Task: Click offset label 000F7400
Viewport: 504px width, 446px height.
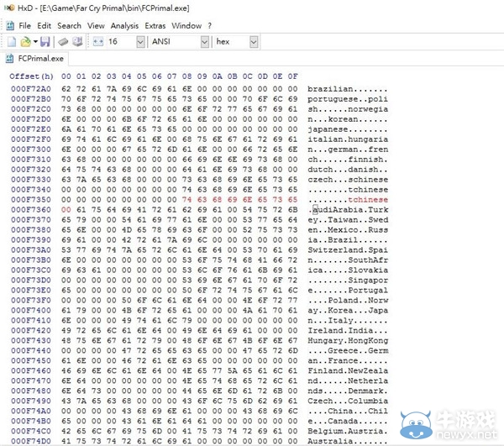Action: pyautogui.click(x=31, y=311)
